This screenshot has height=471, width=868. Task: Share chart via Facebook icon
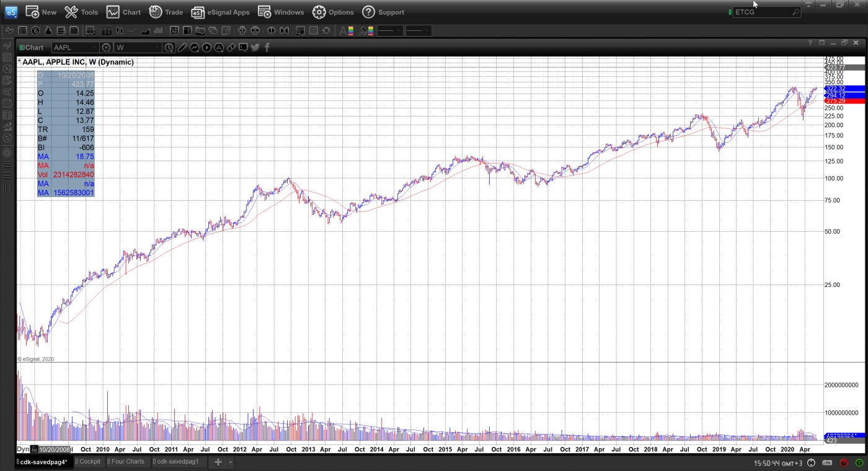coord(267,47)
